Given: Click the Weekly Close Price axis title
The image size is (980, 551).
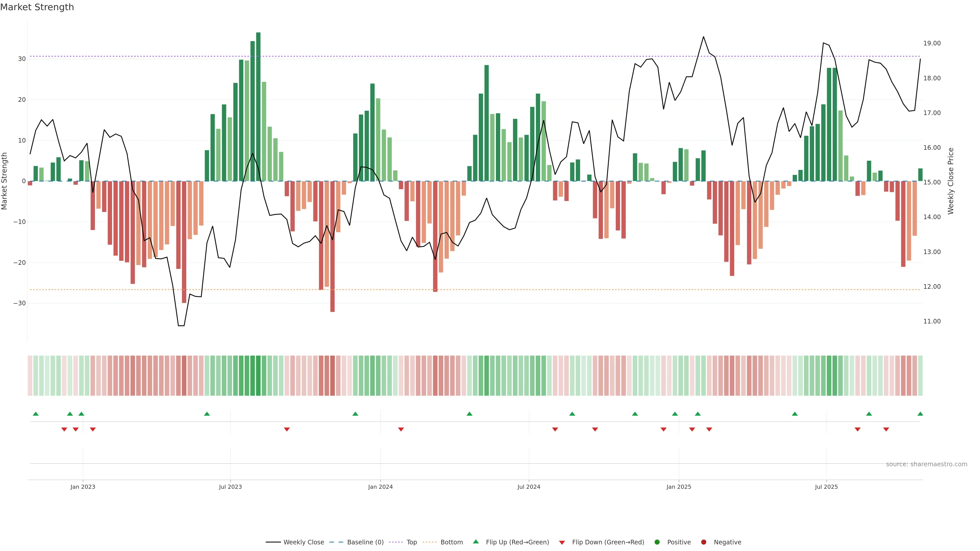Looking at the screenshot, I should coord(951,181).
